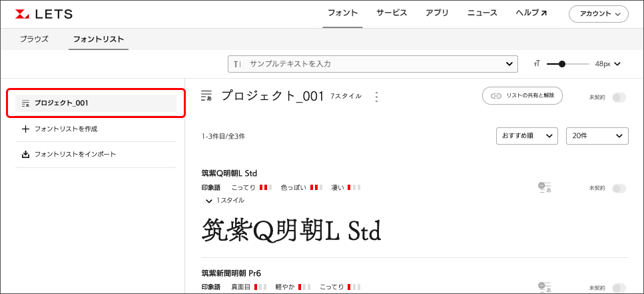Image resolution: width=644 pixels, height=294 pixels.
Task: Open the アカウント dropdown
Action: (x=599, y=14)
